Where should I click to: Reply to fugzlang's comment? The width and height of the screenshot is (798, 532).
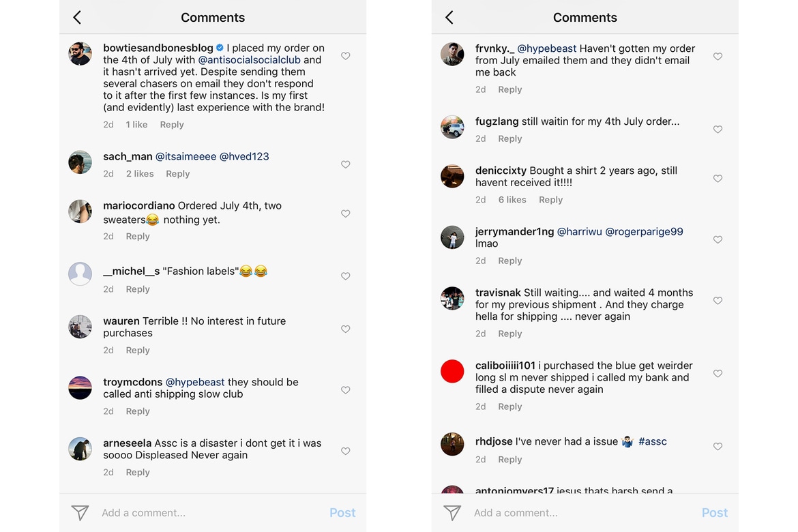coord(509,139)
